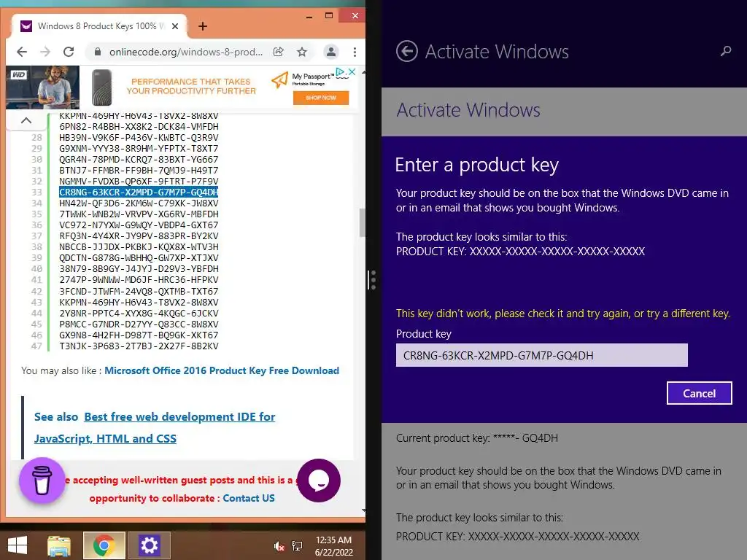Click PC Settings gear in taskbar
747x560 pixels.
pyautogui.click(x=149, y=545)
